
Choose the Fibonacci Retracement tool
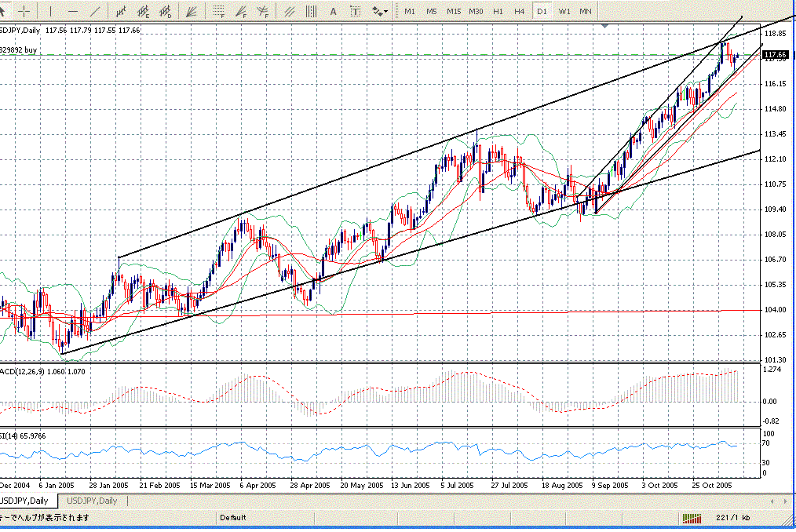217,11
